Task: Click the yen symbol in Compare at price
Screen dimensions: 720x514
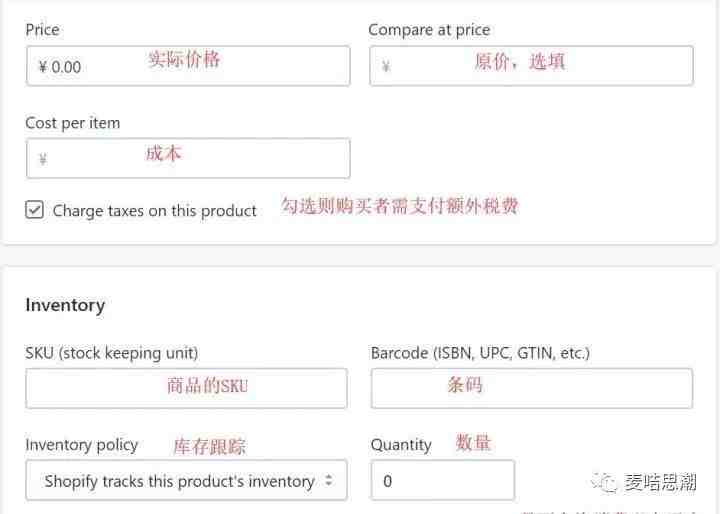Action: click(x=386, y=67)
